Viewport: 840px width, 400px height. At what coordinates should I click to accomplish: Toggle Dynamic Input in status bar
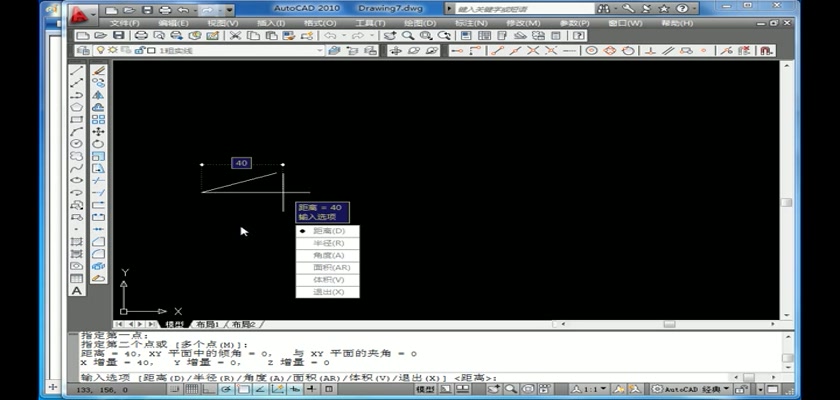294,389
